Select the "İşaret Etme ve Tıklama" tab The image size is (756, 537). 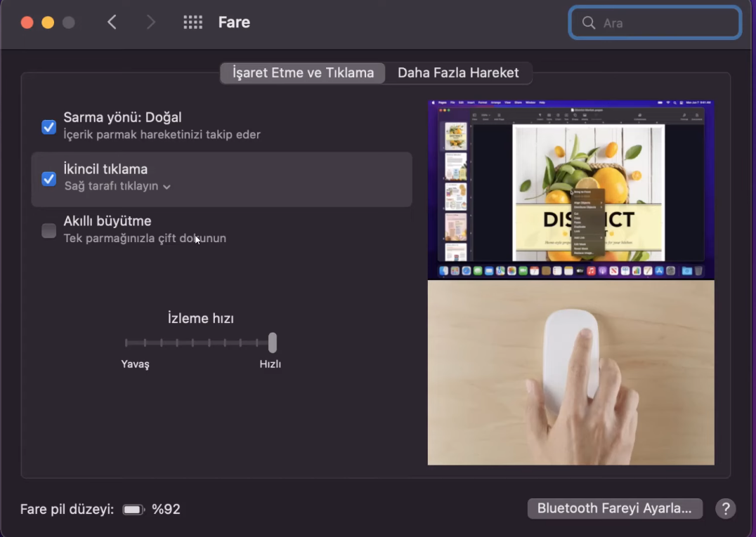pos(302,72)
